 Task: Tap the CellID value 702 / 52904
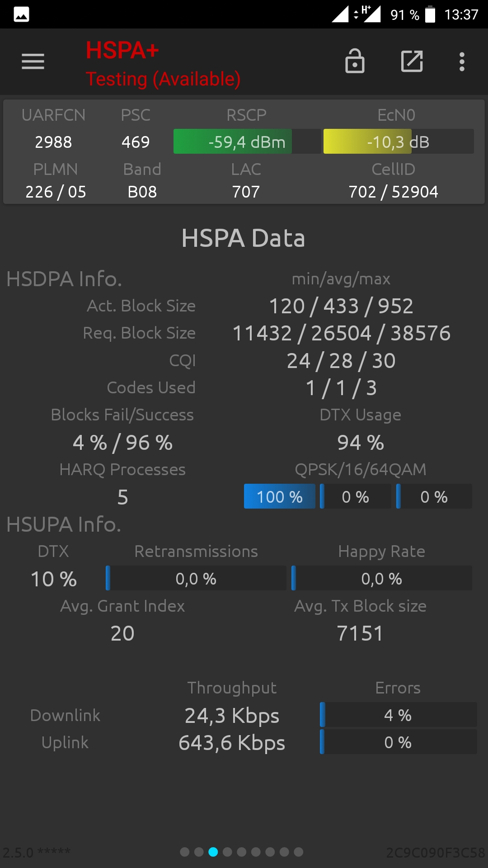tap(394, 192)
